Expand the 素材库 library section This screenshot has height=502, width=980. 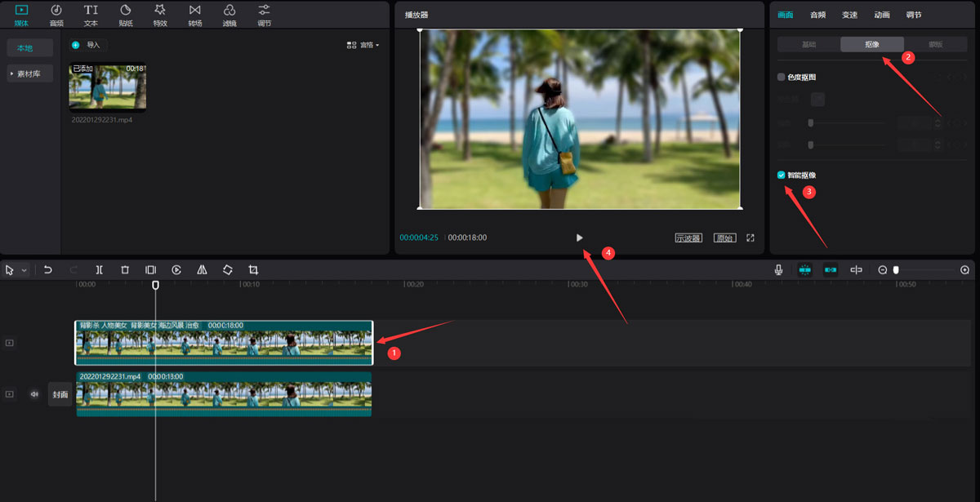(x=30, y=73)
